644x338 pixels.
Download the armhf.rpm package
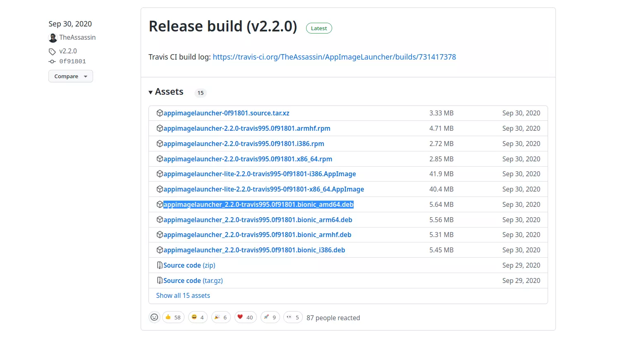point(247,128)
